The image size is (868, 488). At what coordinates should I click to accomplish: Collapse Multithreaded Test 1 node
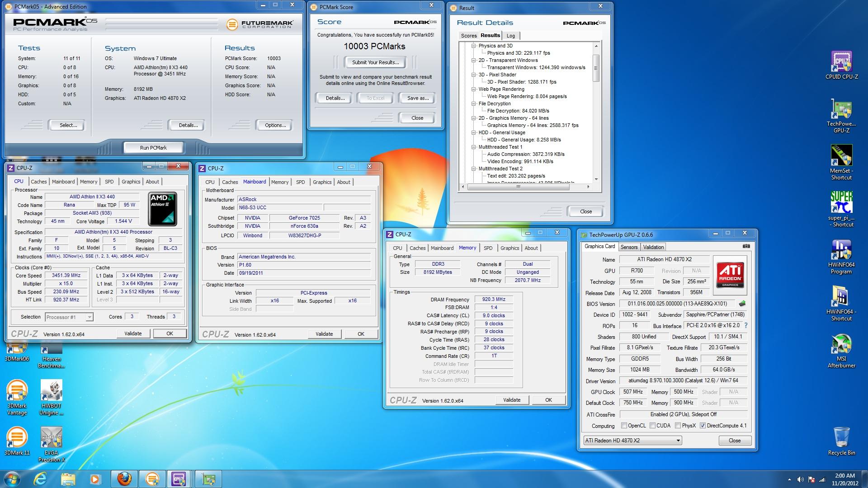pos(474,147)
